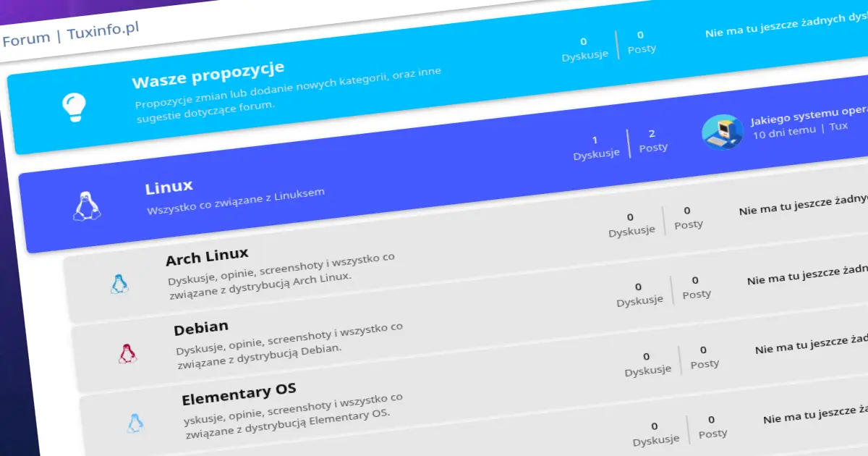Click the lightbulb icon for Wasze propozycje
868x456 pixels.
point(73,106)
